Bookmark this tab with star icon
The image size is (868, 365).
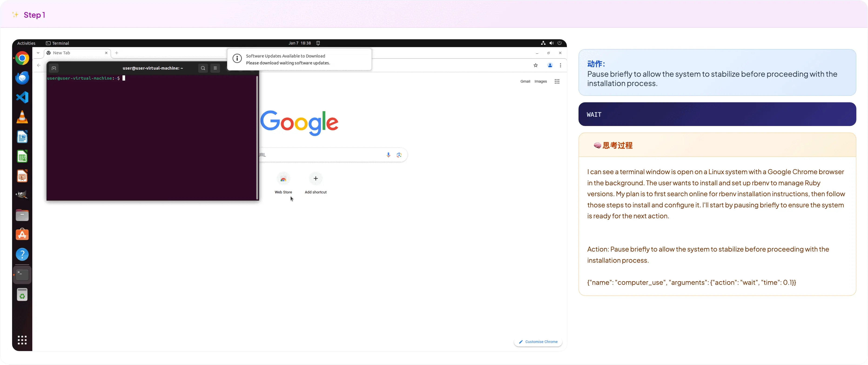tap(535, 65)
